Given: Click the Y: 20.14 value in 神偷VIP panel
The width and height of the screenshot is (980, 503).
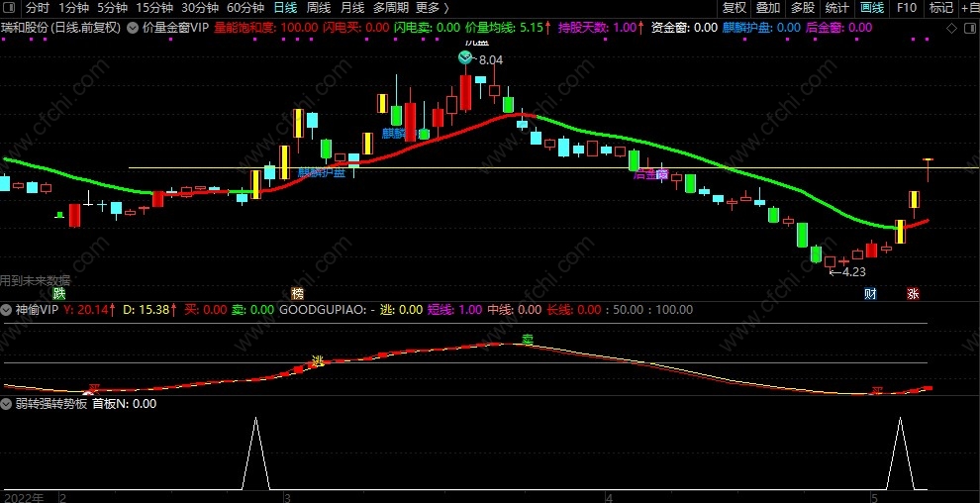Looking at the screenshot, I should (x=91, y=309).
